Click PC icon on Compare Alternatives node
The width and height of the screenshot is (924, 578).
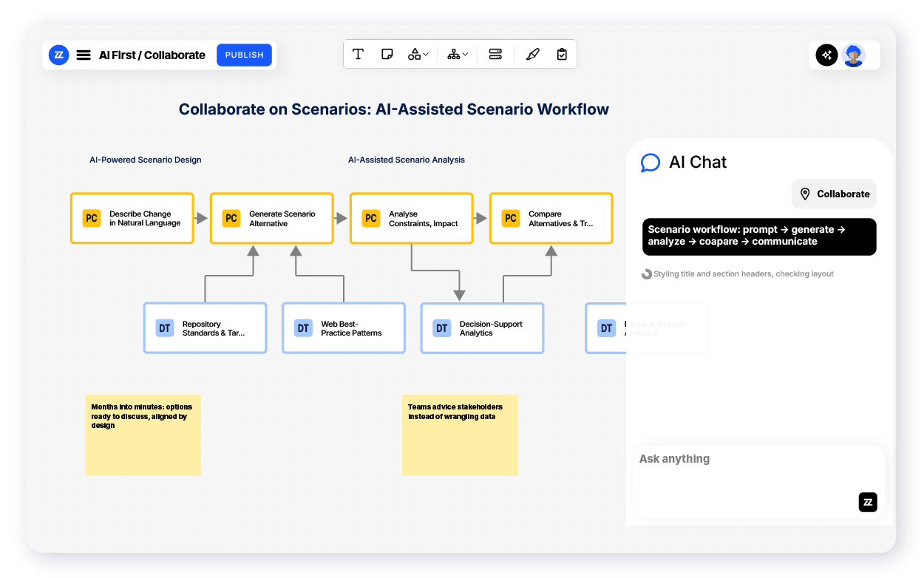(x=511, y=218)
